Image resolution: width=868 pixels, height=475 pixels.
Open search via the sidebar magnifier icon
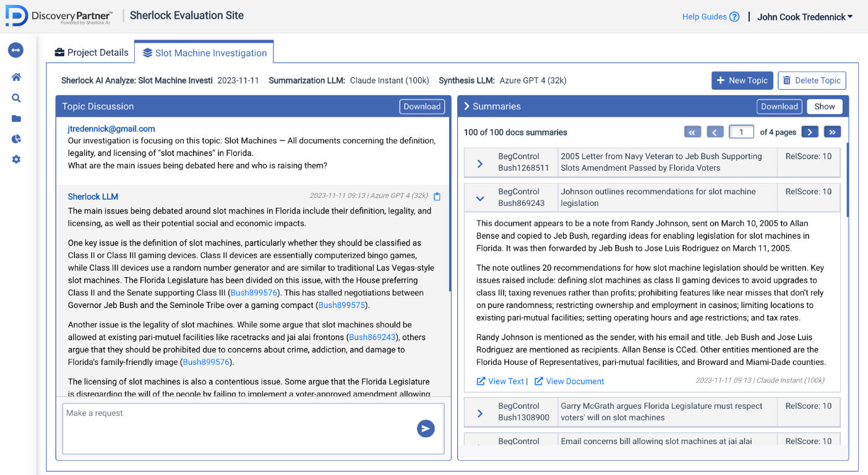[16, 98]
